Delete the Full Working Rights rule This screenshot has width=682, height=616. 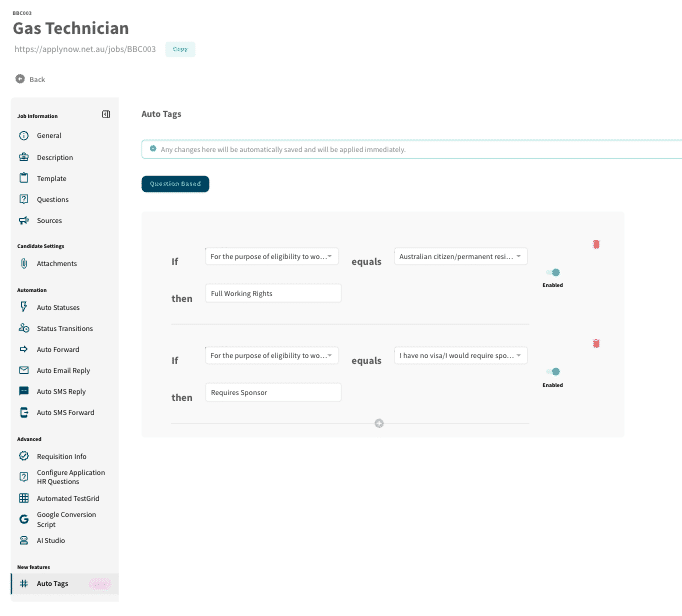click(596, 244)
